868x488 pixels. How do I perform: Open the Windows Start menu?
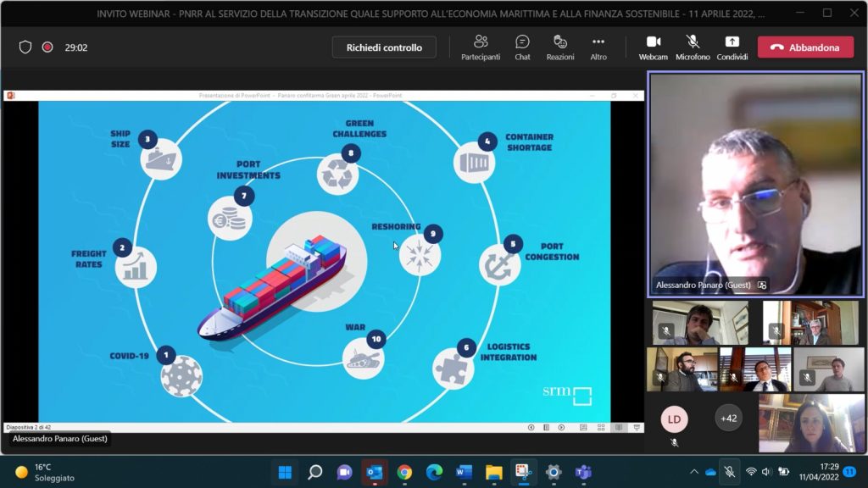point(285,472)
